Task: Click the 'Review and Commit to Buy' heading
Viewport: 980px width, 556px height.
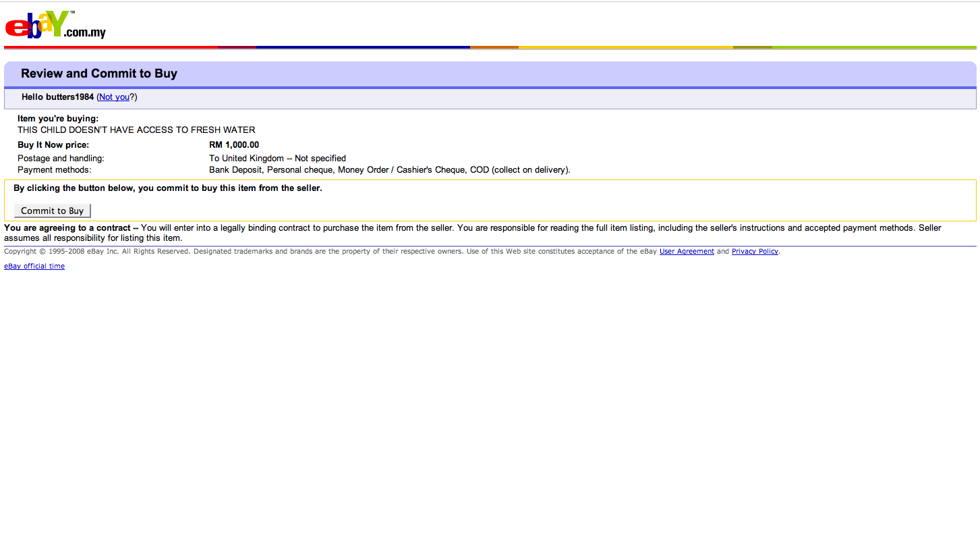Action: coord(99,74)
